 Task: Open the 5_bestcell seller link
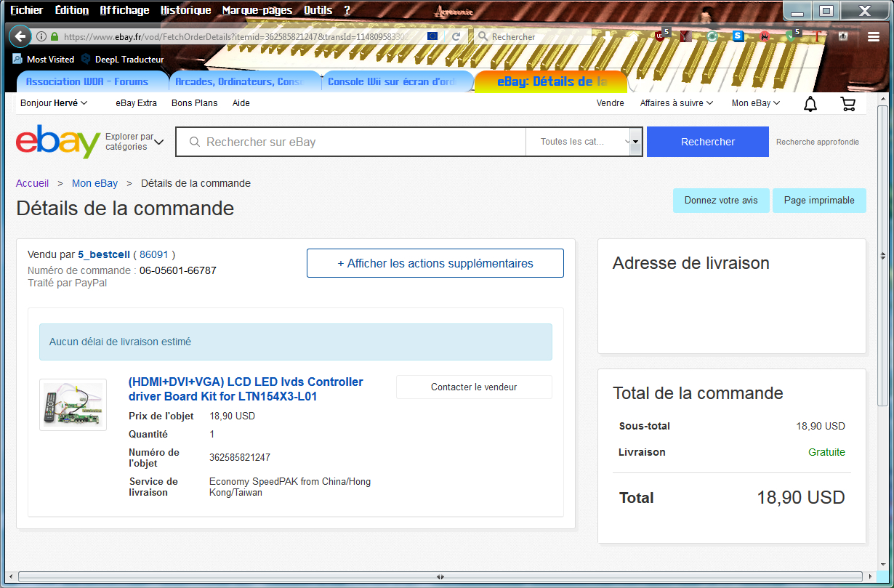(x=104, y=254)
